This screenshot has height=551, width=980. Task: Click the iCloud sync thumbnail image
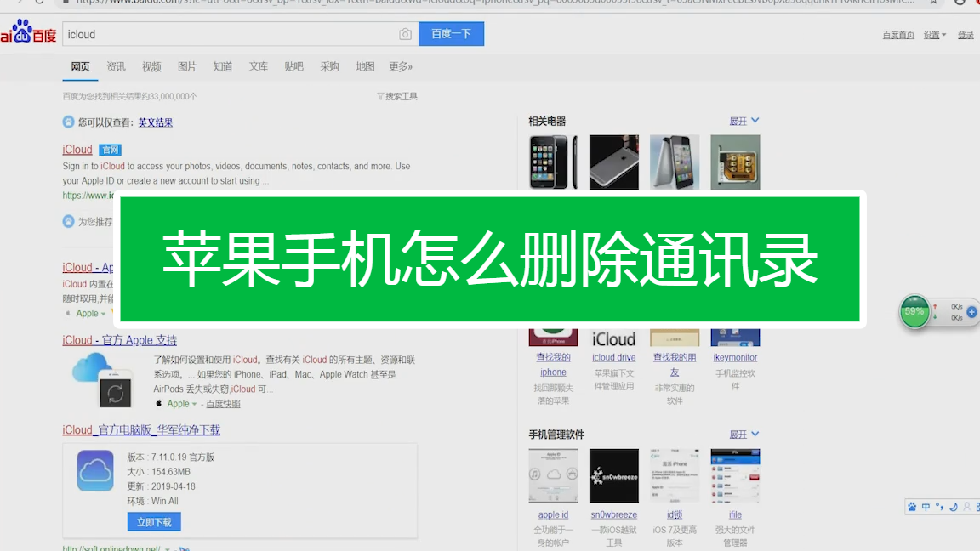pos(102,380)
